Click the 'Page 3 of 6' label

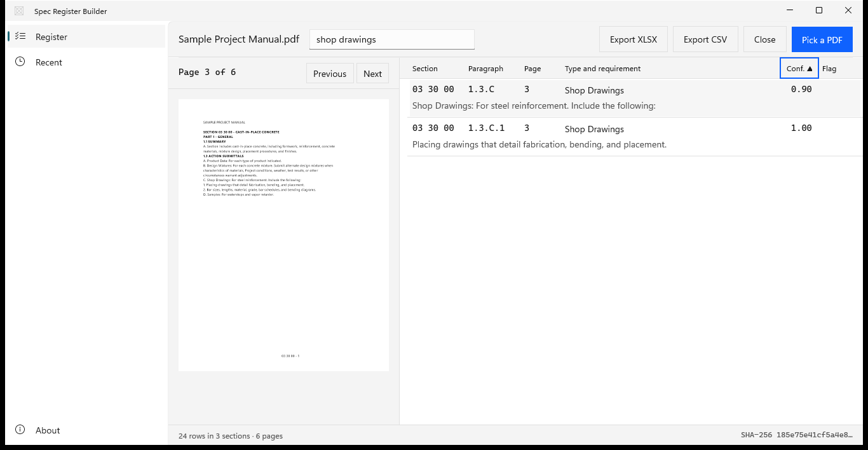pos(207,72)
